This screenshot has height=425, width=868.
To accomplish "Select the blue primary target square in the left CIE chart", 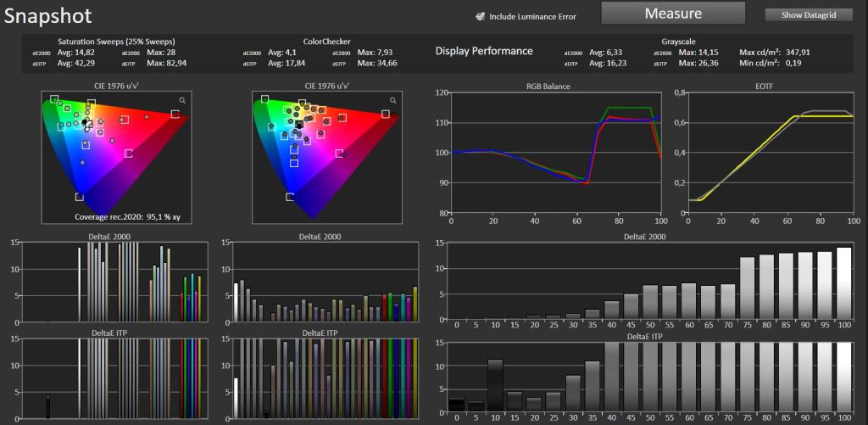I will click(x=79, y=197).
